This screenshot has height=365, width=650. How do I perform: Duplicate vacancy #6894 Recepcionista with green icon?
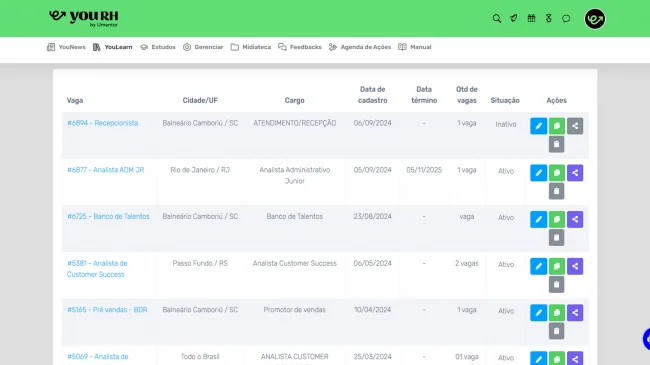tap(557, 126)
